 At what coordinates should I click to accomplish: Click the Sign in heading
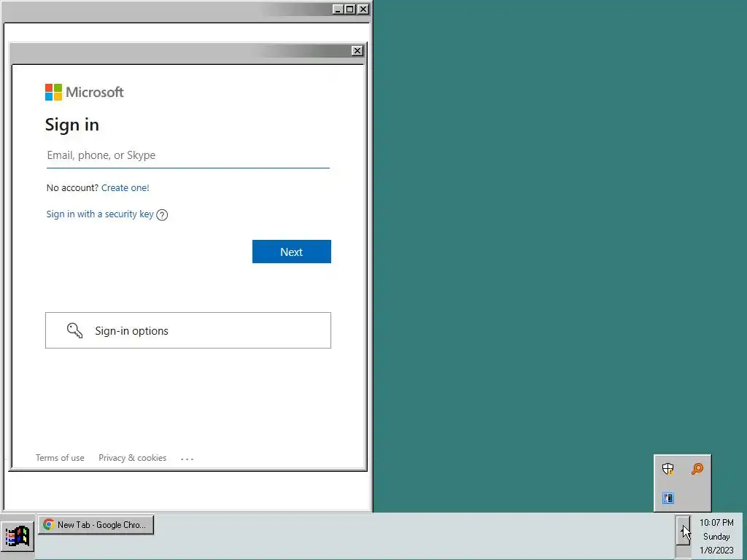(x=72, y=125)
